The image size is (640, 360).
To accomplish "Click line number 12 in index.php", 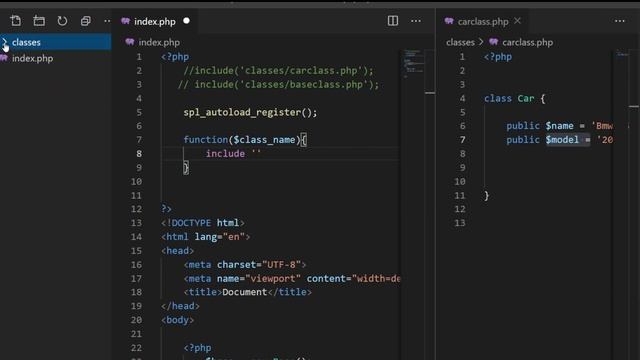I will tap(136, 209).
